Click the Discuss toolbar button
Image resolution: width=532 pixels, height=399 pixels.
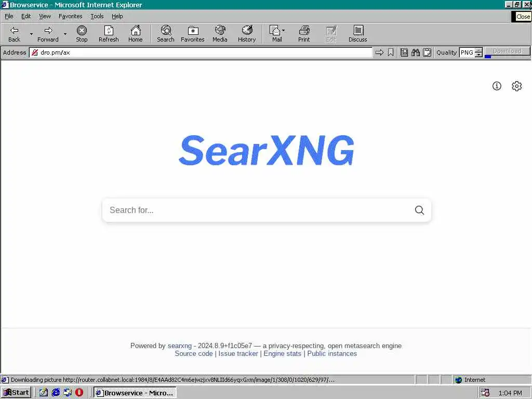pos(357,34)
